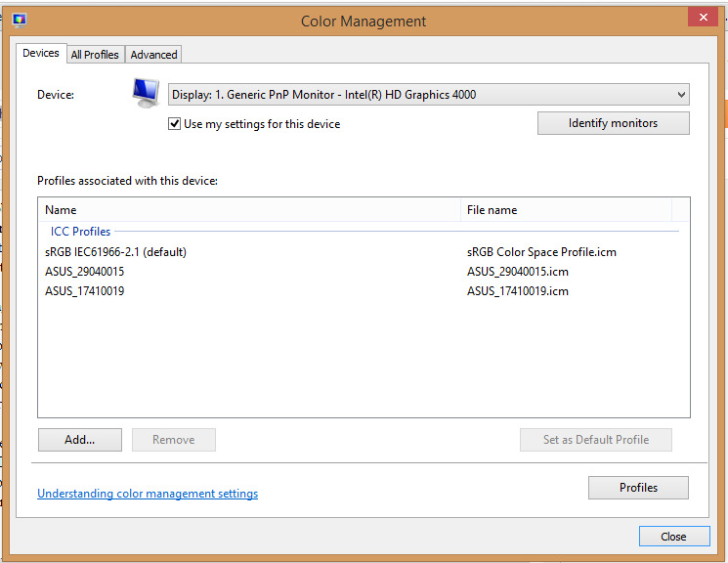Sort by File name column header

[x=566, y=210]
